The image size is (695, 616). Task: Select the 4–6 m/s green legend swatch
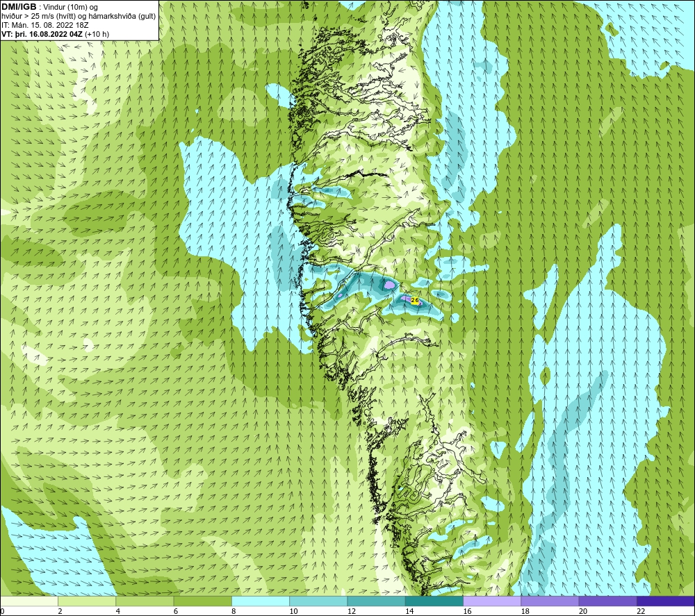click(x=145, y=601)
